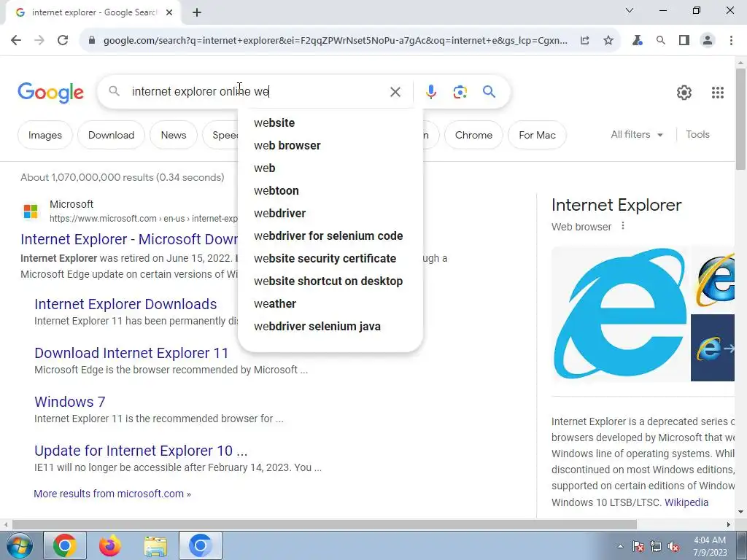Bookmark this page with the star
The height and width of the screenshot is (560, 747).
coord(608,41)
